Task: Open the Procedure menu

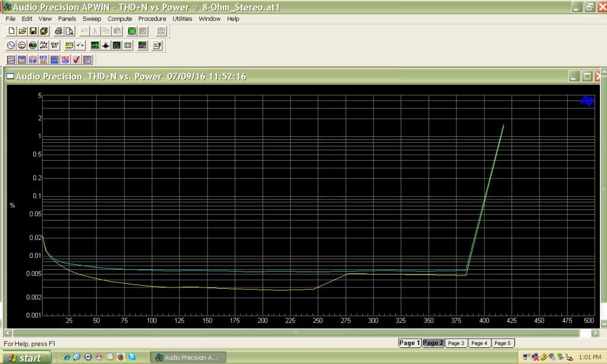Action: click(152, 18)
